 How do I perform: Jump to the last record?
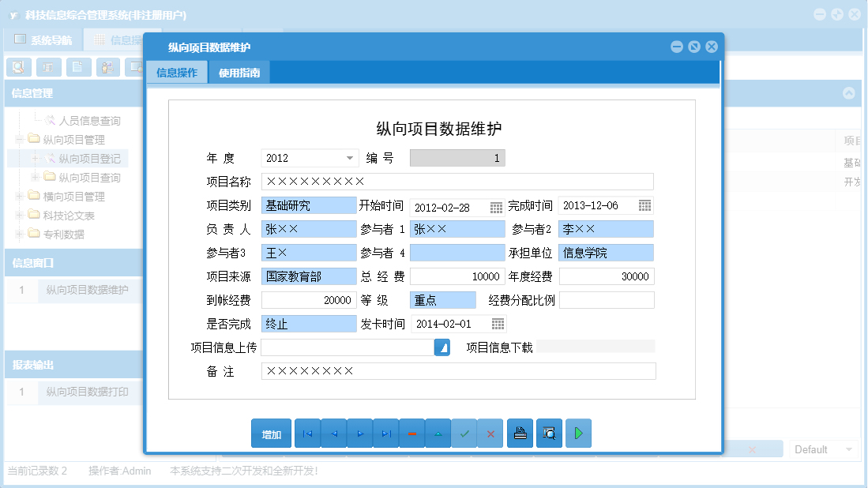(385, 433)
